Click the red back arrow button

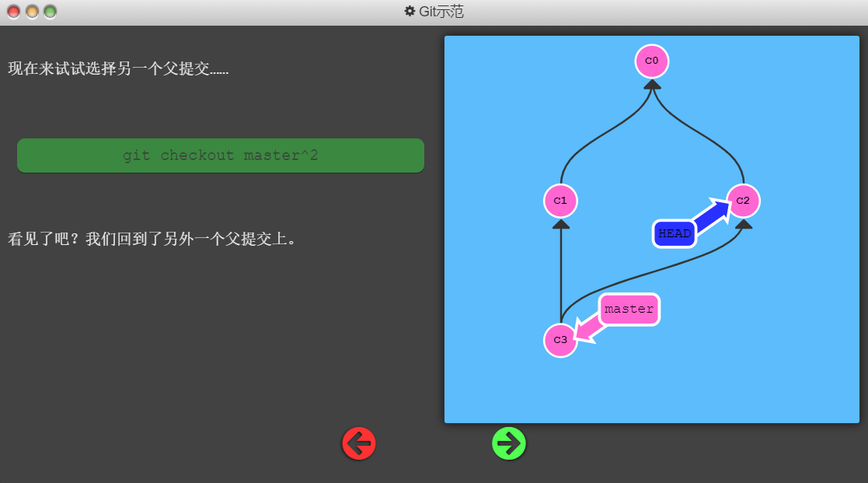[x=359, y=443]
